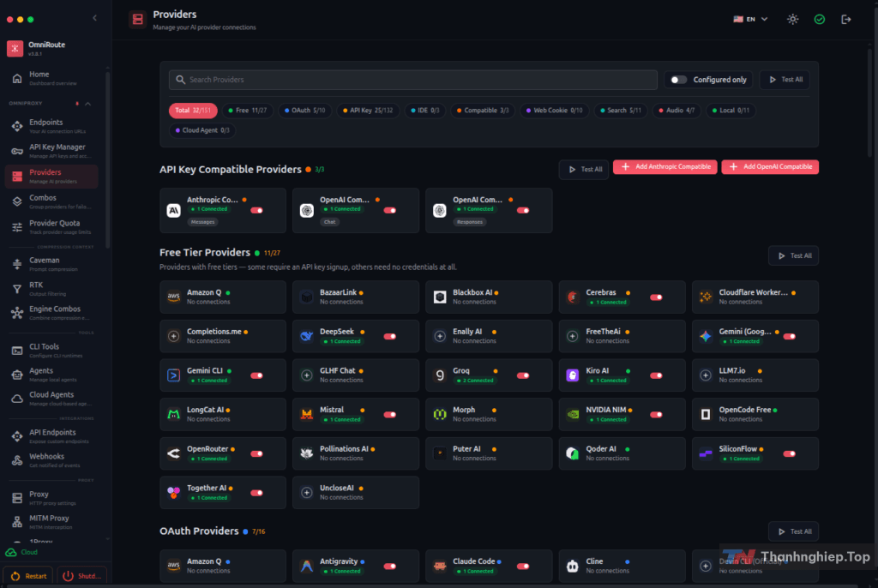Open the Home sidebar icon
This screenshot has width=878, height=588.
[17, 78]
